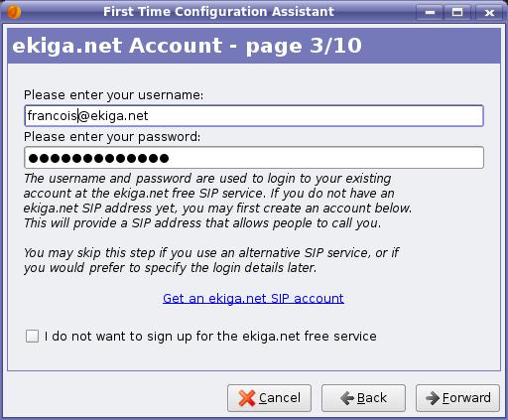This screenshot has width=508, height=420.
Task: Tick the ekiga.net free service opt-out checkbox
Action: point(32,337)
